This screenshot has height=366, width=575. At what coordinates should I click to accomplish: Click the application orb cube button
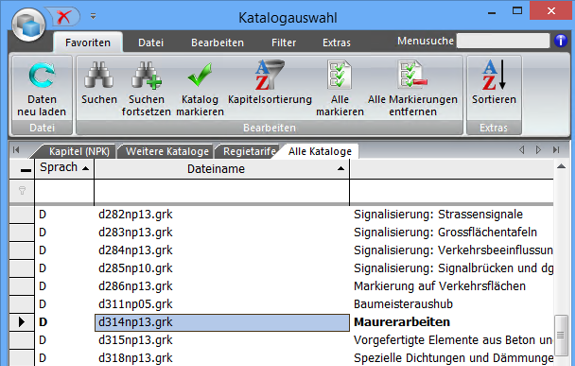(29, 25)
